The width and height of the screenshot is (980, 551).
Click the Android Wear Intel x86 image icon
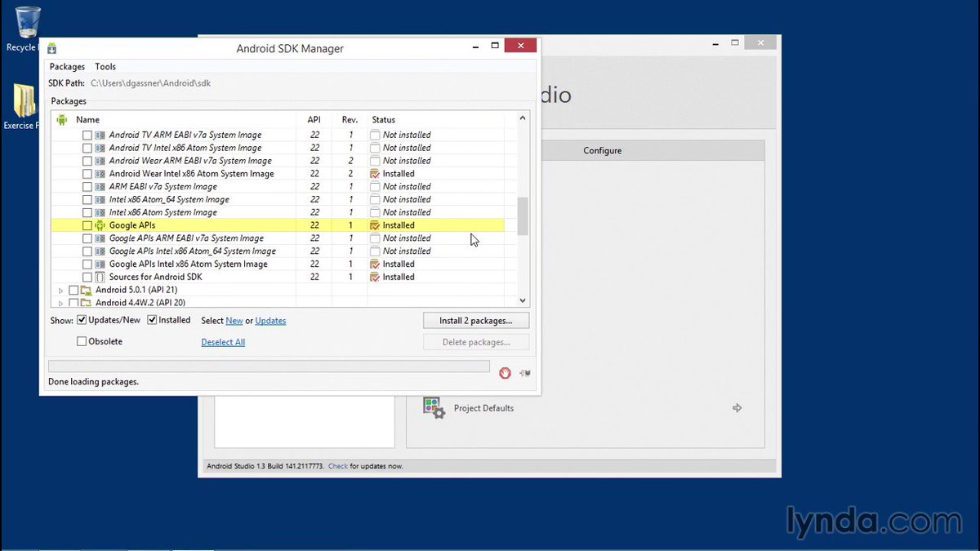100,174
